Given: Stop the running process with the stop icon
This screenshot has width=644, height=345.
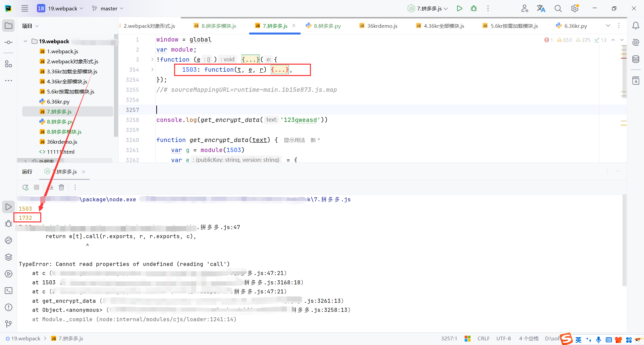Looking at the screenshot, I should (x=37, y=187).
